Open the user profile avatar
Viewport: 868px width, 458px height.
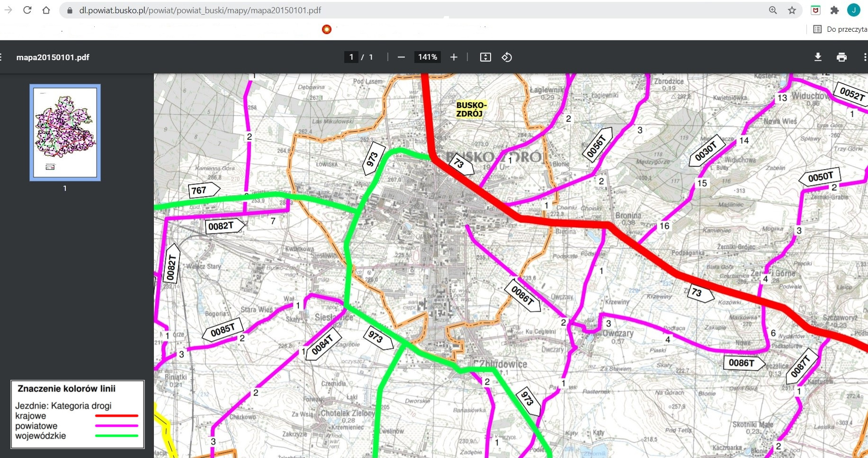(853, 10)
